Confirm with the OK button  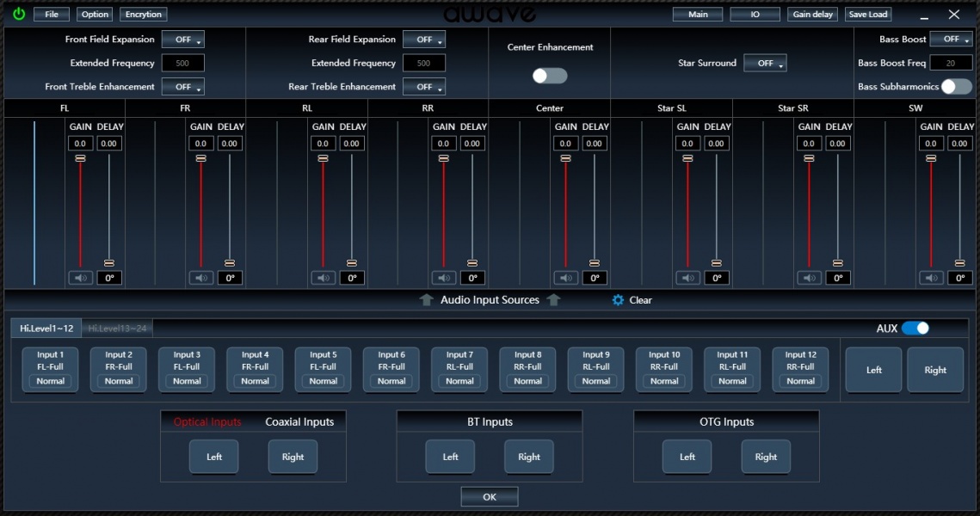tap(490, 496)
